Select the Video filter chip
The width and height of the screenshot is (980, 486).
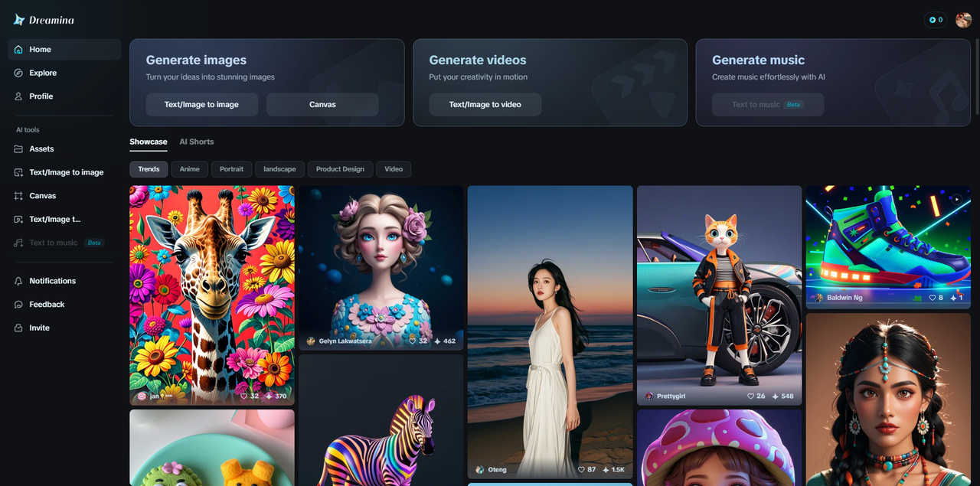click(394, 169)
